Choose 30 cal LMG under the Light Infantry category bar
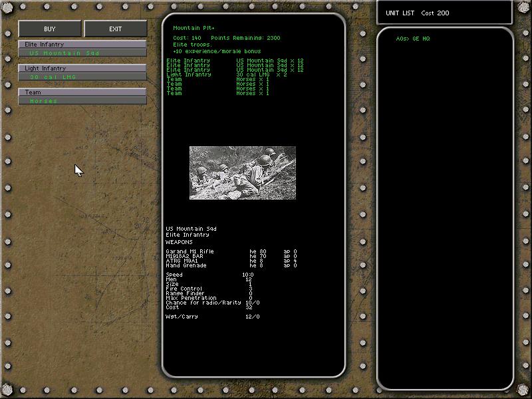This screenshot has height=399, width=532. point(82,77)
